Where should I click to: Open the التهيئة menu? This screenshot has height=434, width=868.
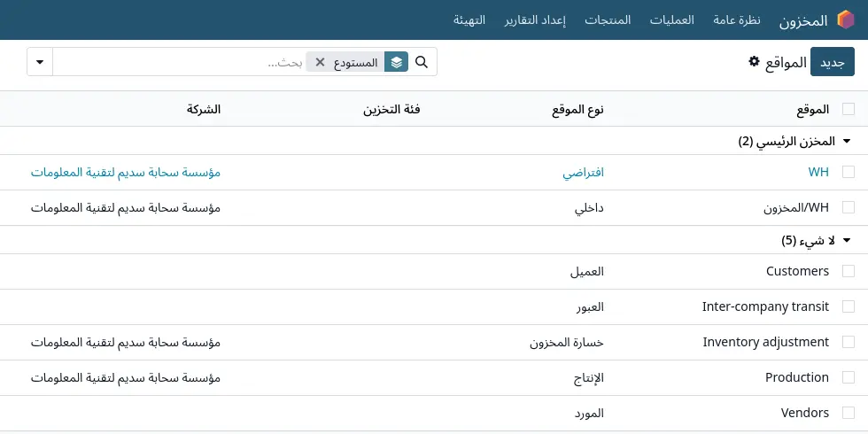[469, 19]
